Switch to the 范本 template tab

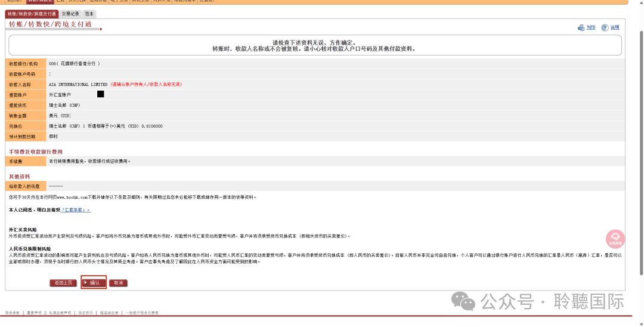point(89,14)
